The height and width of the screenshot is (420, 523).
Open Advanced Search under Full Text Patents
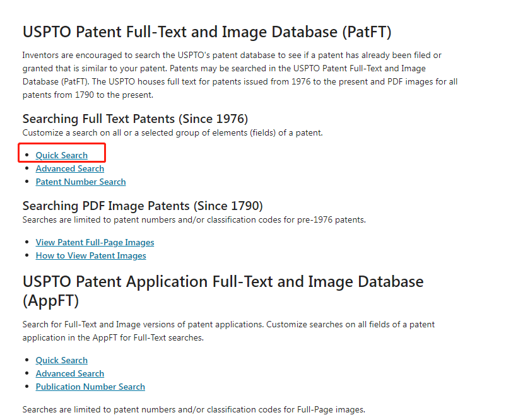click(x=69, y=168)
